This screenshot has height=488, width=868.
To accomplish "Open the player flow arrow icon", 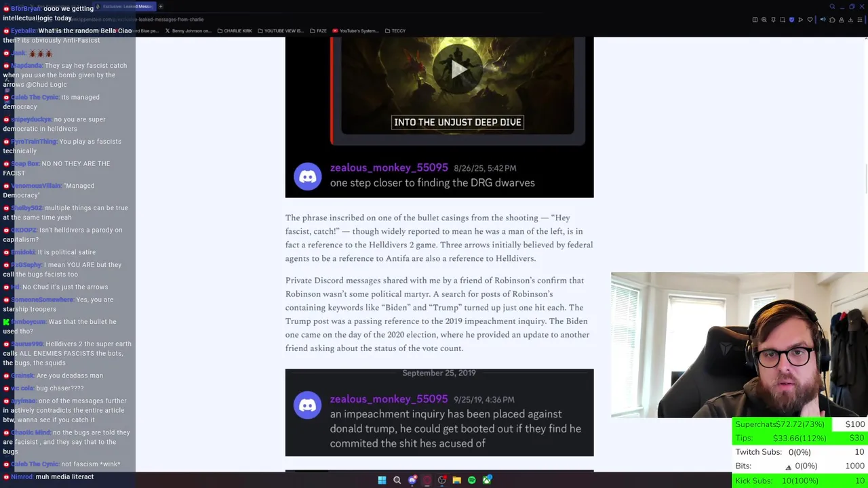I will coord(800,20).
